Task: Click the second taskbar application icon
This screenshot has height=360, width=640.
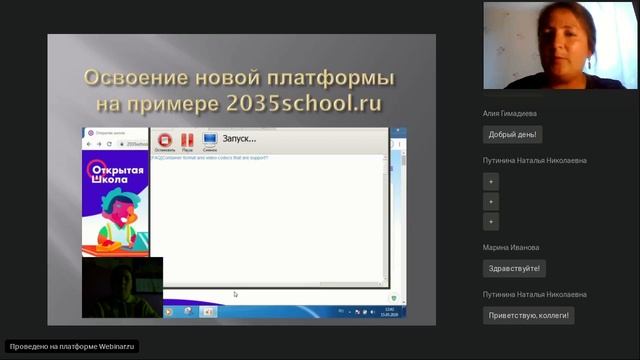Action: (x=188, y=312)
